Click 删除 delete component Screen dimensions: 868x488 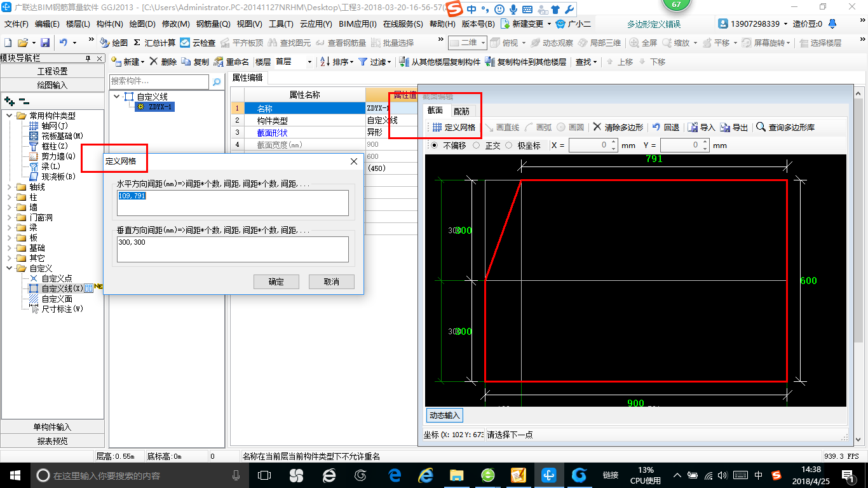pos(163,62)
